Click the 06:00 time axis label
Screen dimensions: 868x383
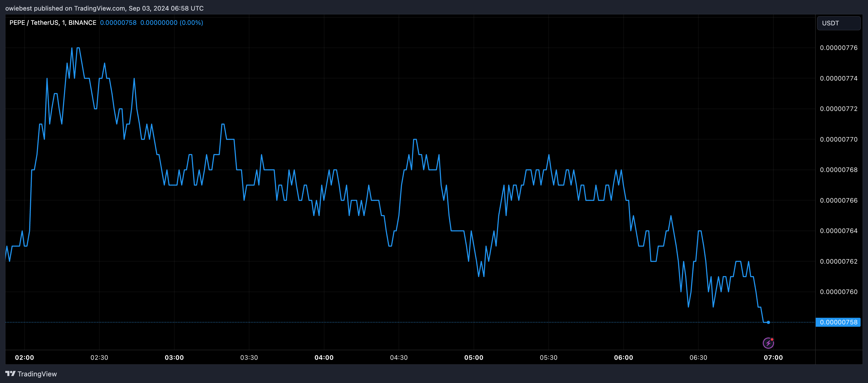click(623, 357)
